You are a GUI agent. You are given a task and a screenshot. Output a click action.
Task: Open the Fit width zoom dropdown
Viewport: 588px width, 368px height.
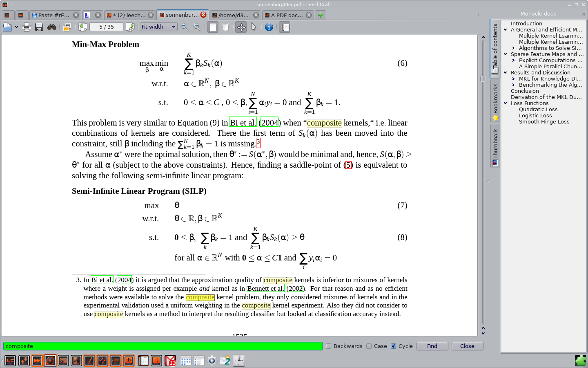(158, 27)
